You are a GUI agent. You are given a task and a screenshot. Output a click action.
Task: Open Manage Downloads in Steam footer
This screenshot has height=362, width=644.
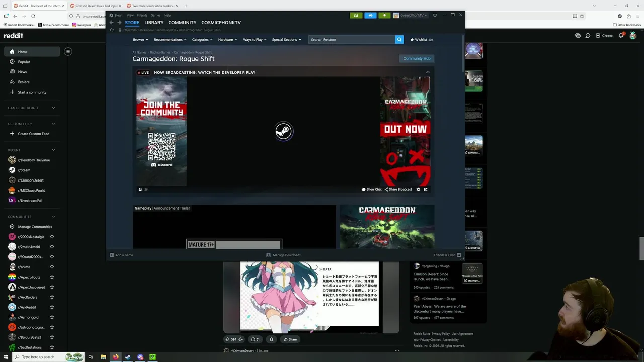(283, 255)
